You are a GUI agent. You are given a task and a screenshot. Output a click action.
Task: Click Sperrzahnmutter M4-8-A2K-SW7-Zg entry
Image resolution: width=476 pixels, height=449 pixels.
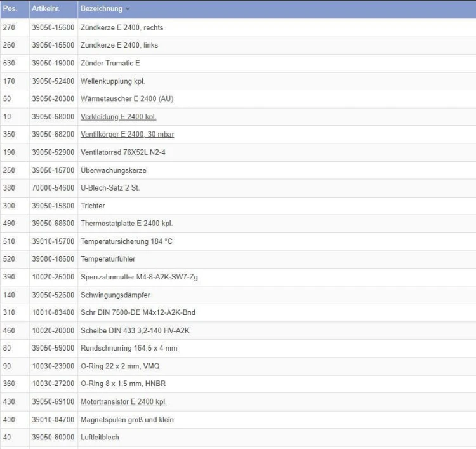coord(139,277)
